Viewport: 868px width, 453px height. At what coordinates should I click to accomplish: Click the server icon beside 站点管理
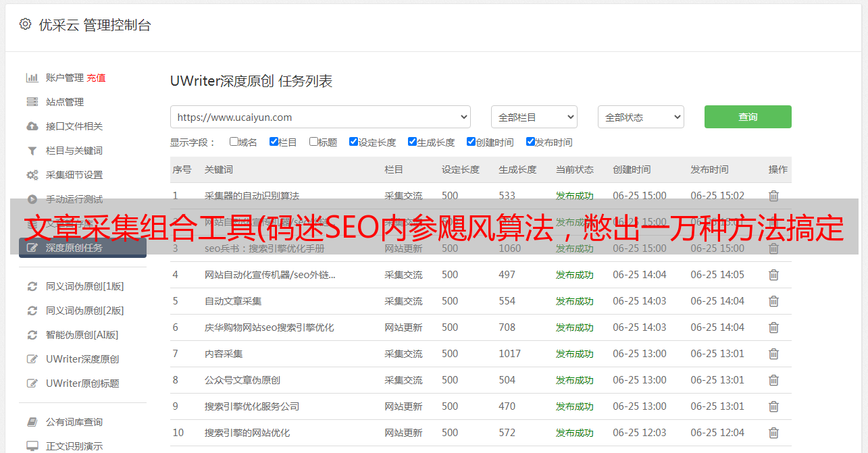(32, 102)
